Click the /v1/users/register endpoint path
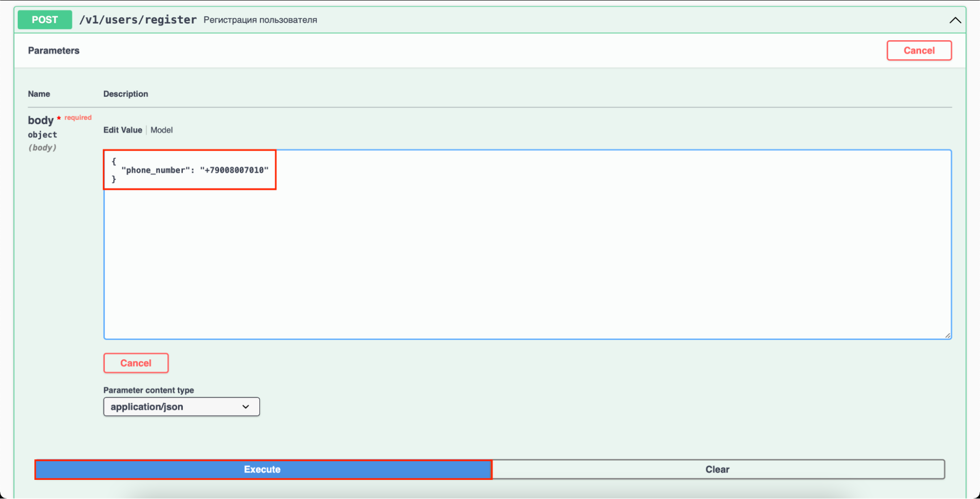The image size is (980, 499). pos(138,20)
